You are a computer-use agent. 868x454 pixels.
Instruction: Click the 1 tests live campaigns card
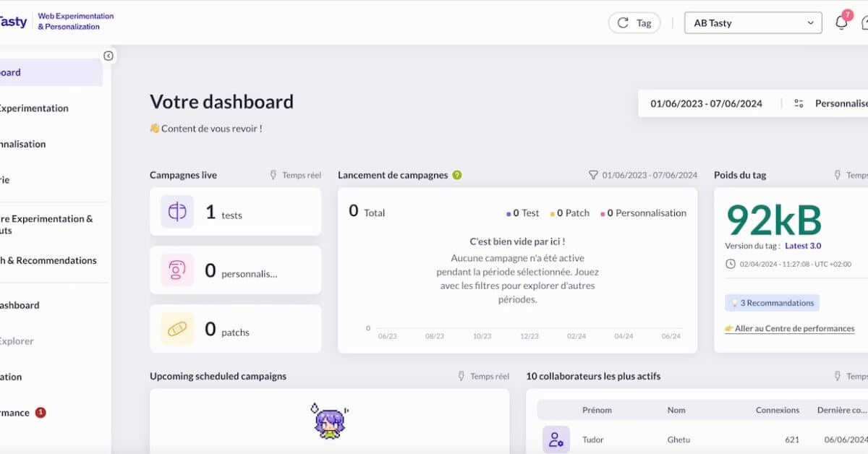235,211
